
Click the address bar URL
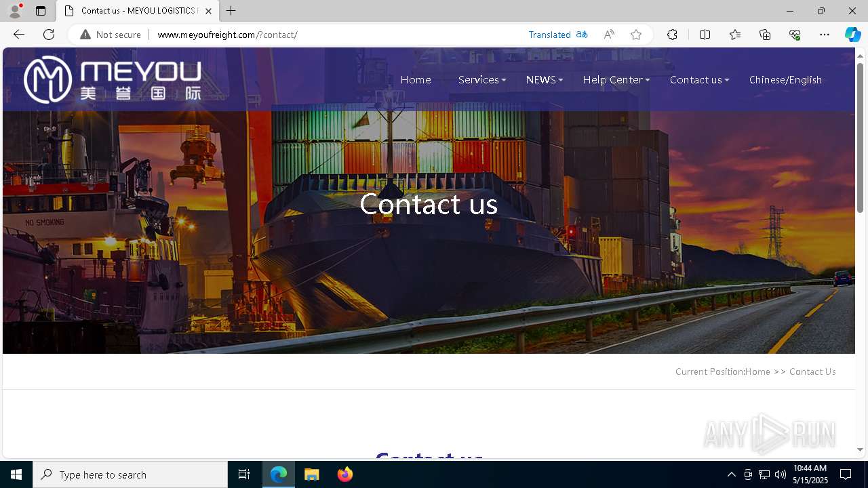click(x=227, y=35)
